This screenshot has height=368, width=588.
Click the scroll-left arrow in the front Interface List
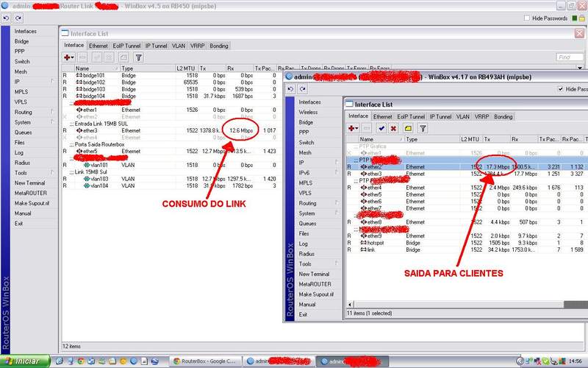(x=351, y=305)
